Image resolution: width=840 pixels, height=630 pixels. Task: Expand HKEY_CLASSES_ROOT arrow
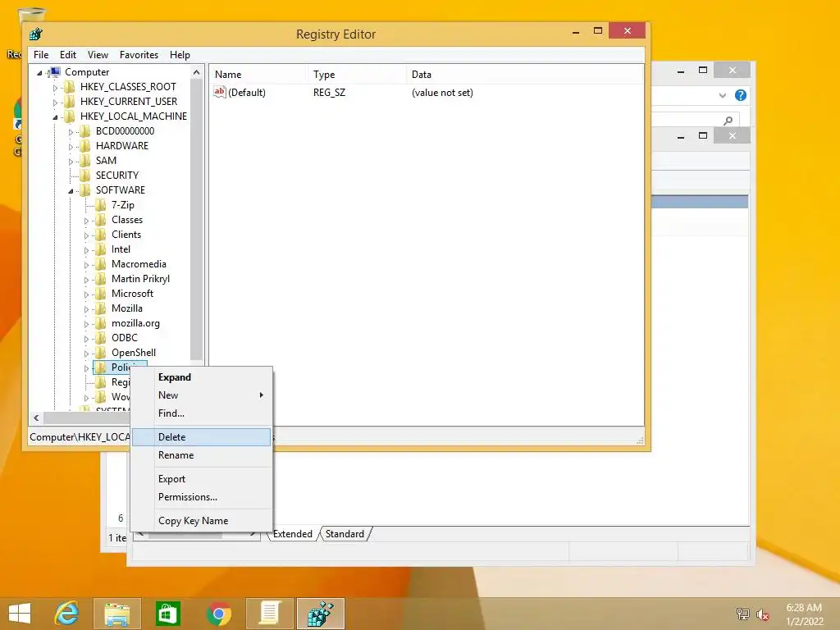pos(55,87)
